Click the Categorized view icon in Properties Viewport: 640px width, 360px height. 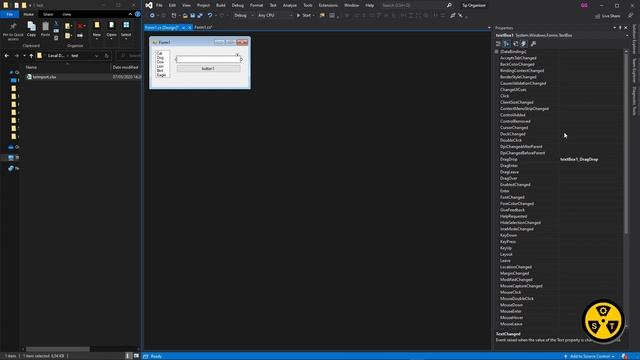(x=498, y=44)
